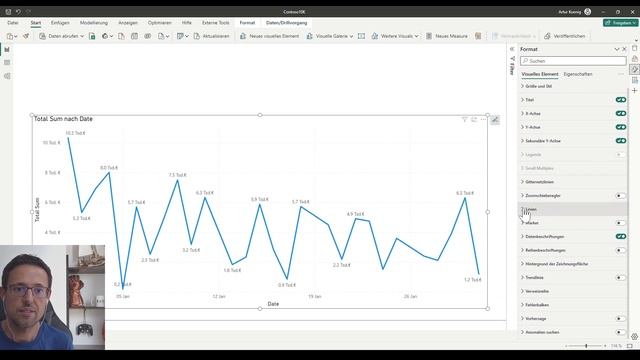Expand the Linien section
This screenshot has height=360, width=640.
(573, 209)
